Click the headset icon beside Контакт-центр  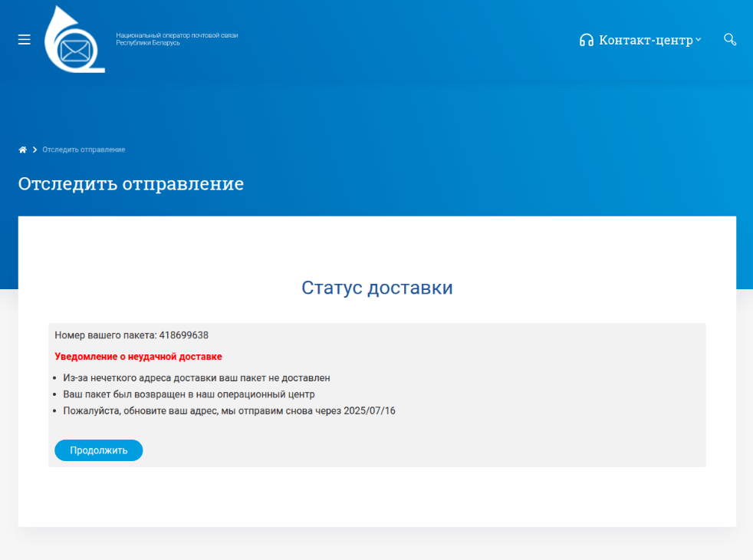pyautogui.click(x=586, y=40)
